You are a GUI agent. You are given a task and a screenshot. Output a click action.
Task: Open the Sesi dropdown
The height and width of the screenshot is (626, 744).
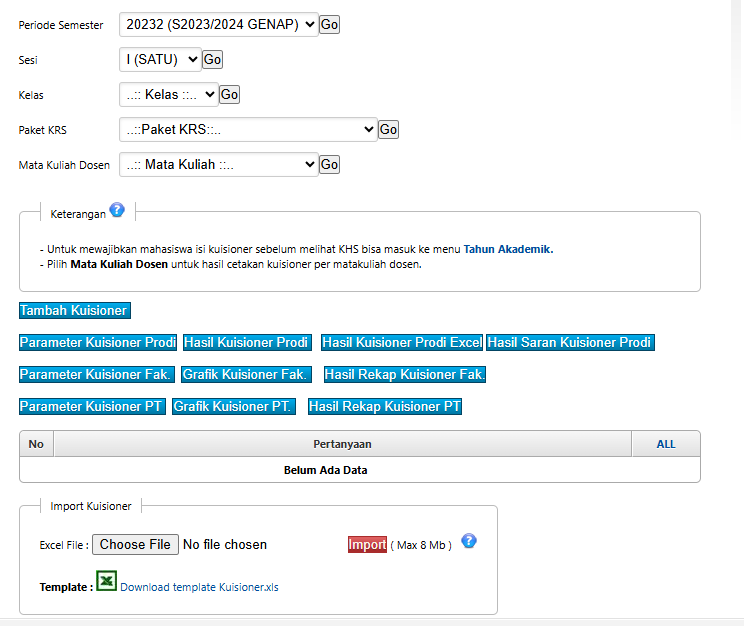(x=160, y=60)
